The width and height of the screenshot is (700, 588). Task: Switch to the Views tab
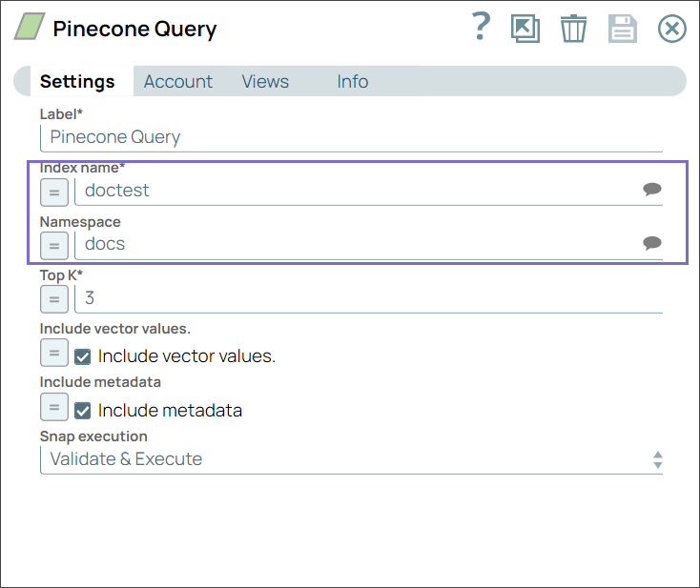tap(265, 82)
